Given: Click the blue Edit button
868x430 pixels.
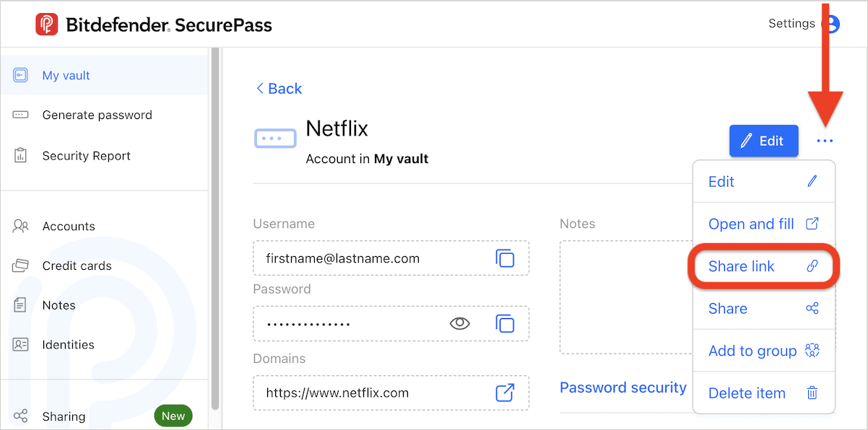Looking at the screenshot, I should coord(764,141).
